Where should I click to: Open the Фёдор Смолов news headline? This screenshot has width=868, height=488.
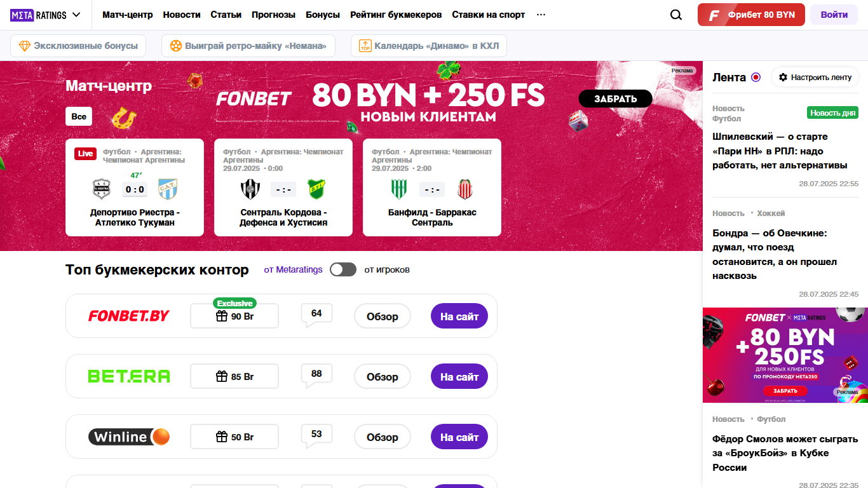coord(785,453)
